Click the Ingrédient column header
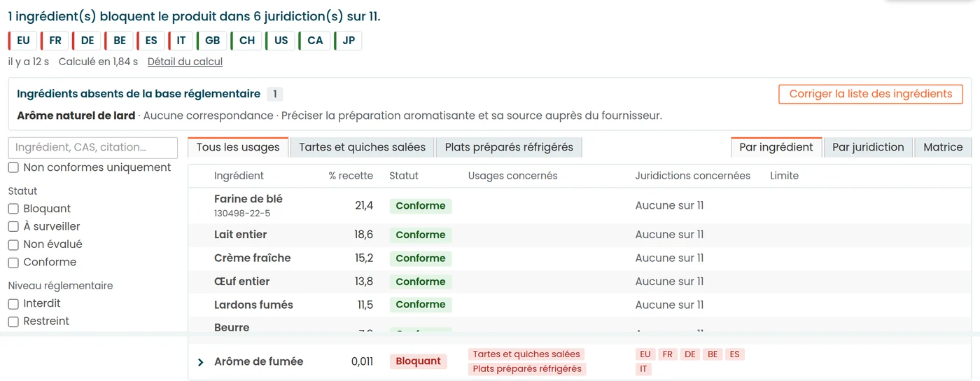 coord(239,176)
